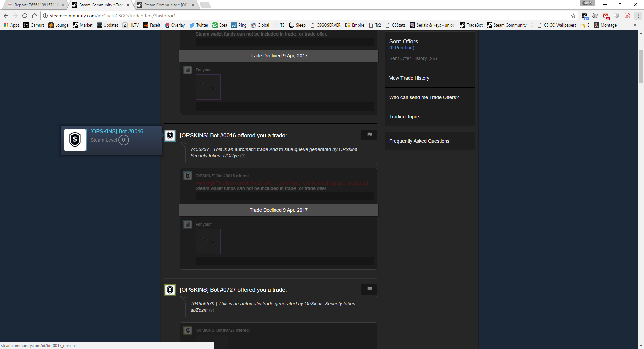Reload the current Steam page

(25, 16)
